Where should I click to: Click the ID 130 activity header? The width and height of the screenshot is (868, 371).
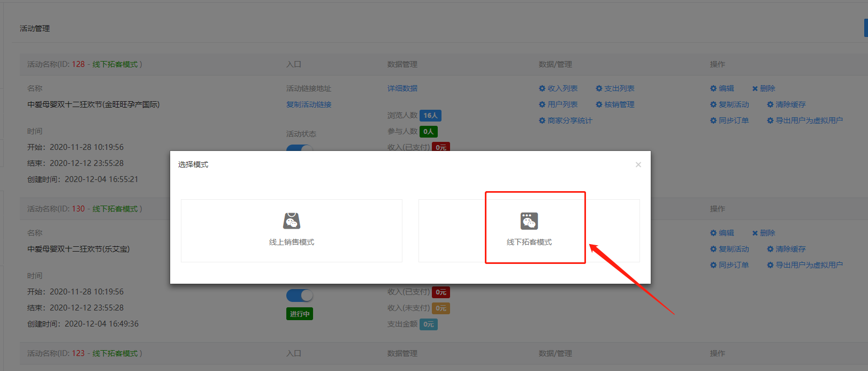85,209
